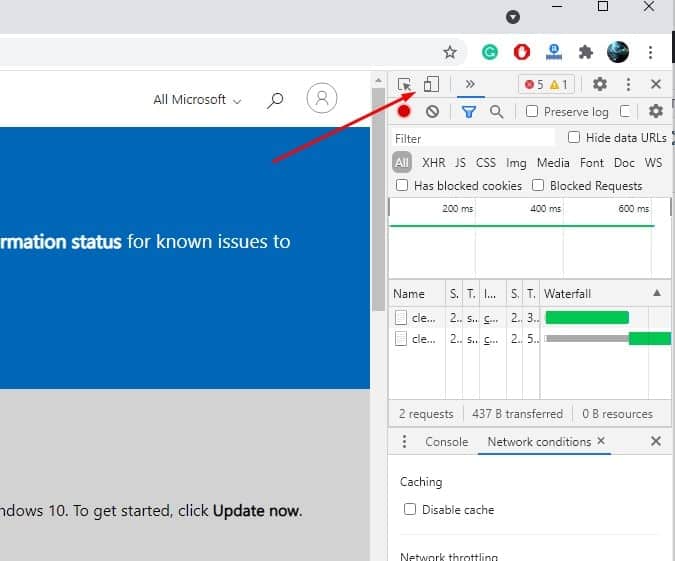Activate the inspect element picker tool
Viewport: 675px width, 561px height.
pos(404,84)
